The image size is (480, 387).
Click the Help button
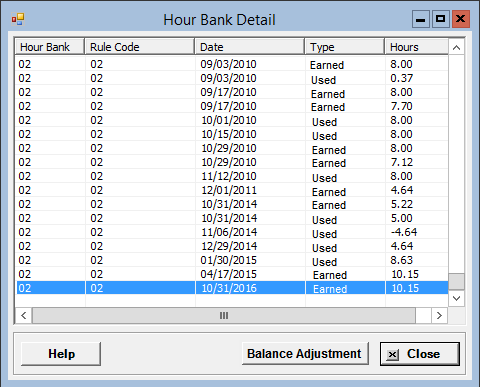(x=61, y=354)
